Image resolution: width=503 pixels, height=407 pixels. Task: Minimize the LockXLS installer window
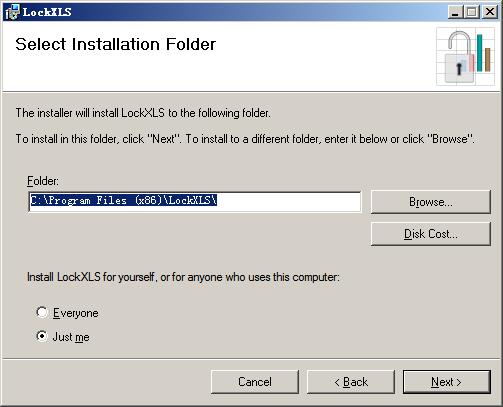pyautogui.click(x=454, y=12)
